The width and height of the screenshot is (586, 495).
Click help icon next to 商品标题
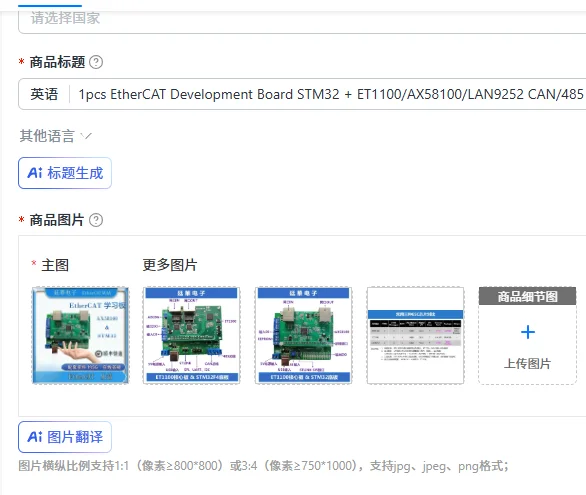[x=96, y=62]
